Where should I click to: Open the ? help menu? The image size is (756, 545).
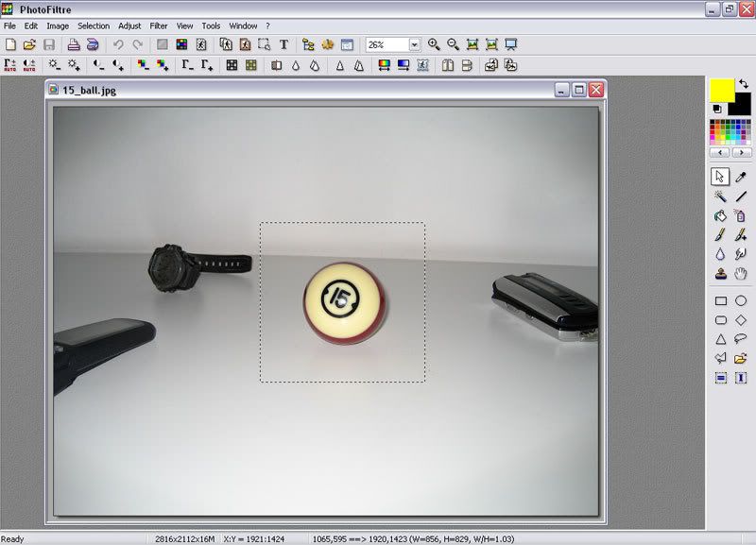pos(268,26)
